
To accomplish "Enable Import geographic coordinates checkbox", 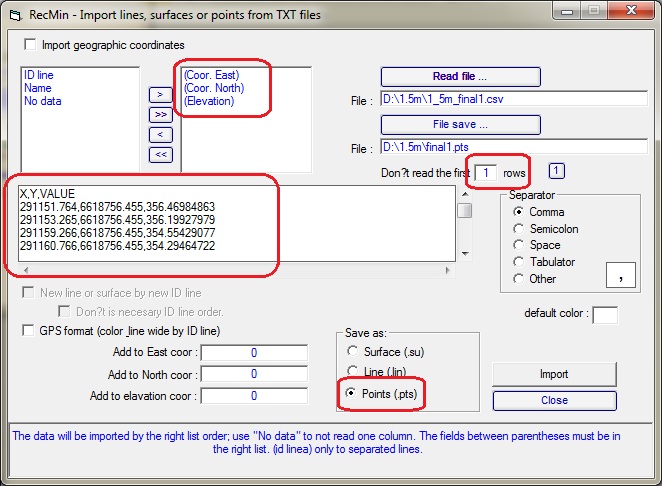I will 30,45.
